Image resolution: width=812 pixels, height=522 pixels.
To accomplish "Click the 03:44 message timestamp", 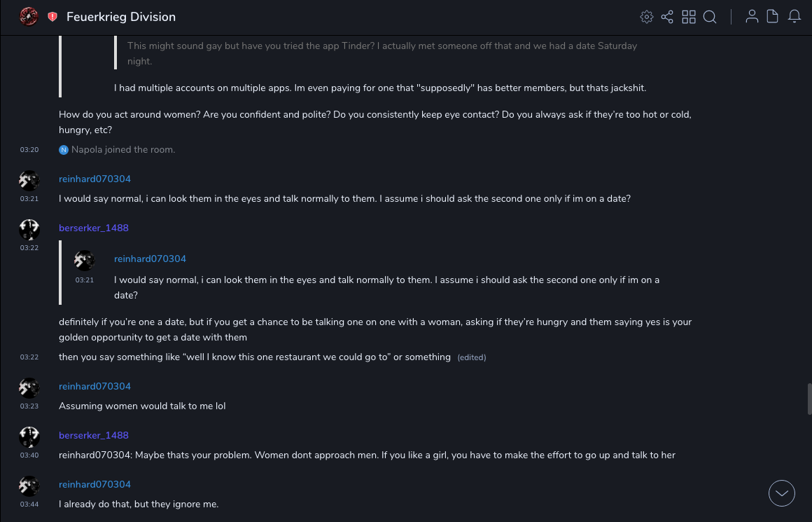I will pyautogui.click(x=29, y=504).
